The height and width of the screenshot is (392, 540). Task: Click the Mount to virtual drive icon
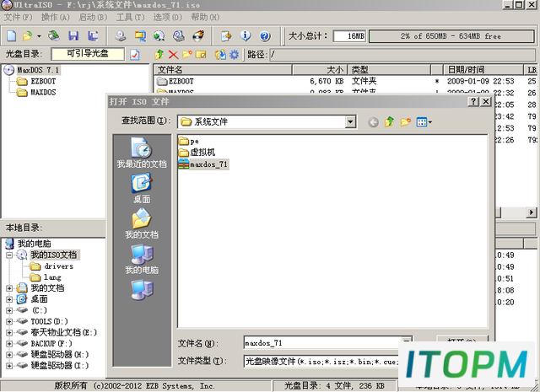[178, 35]
